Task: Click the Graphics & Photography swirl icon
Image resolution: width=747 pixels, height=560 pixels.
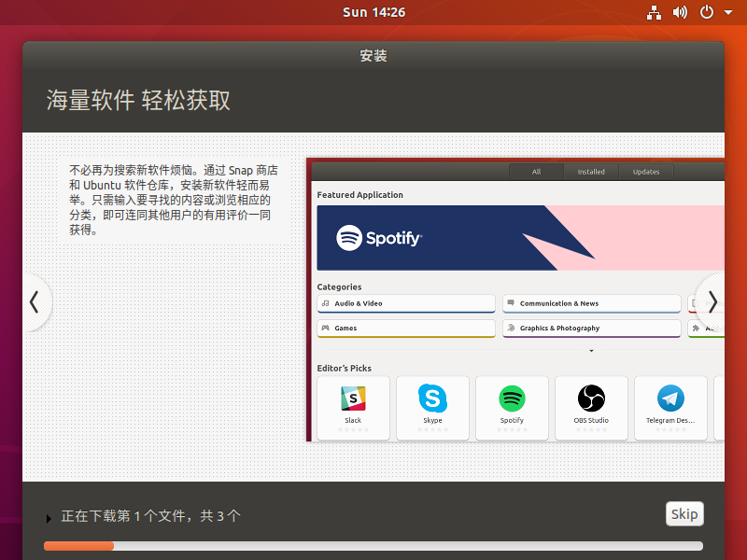Action: click(x=511, y=329)
